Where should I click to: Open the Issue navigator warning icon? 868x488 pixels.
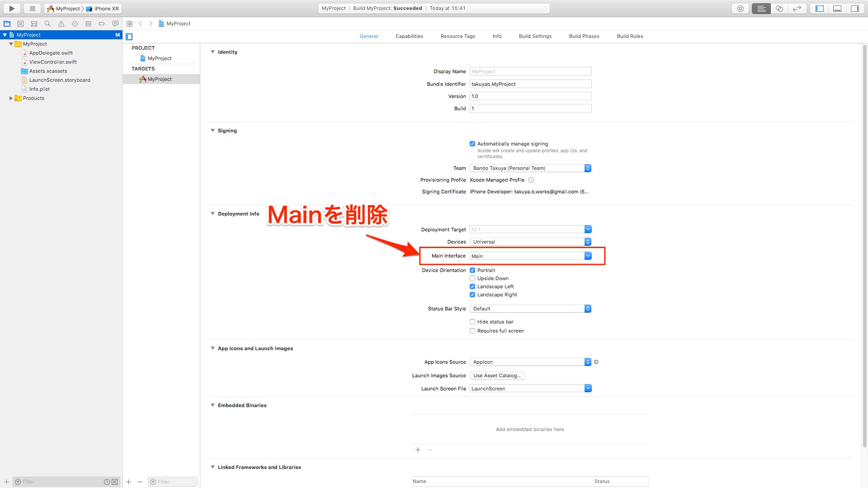pyautogui.click(x=61, y=23)
